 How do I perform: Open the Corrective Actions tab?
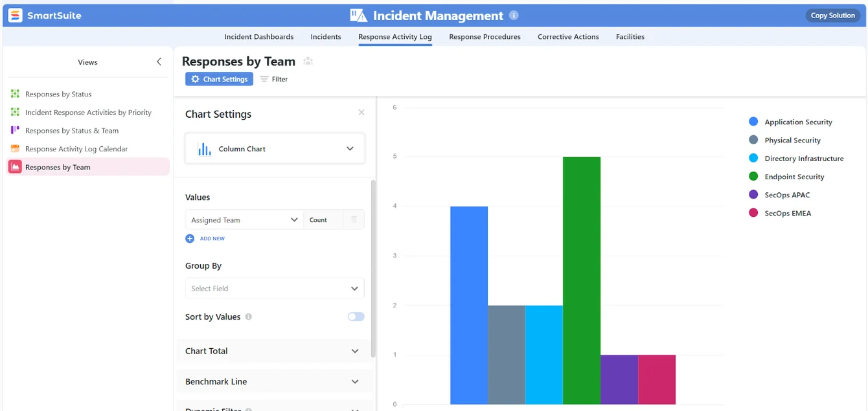[568, 37]
